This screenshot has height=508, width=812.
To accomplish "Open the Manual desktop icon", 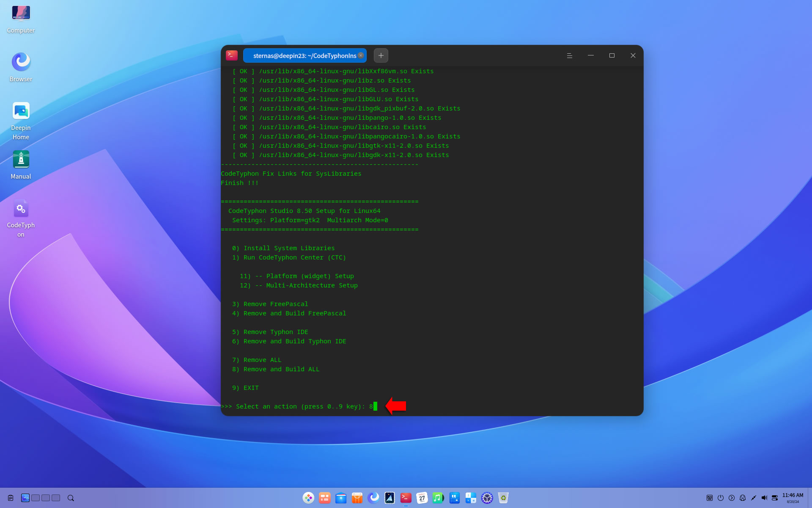I will pos(21,165).
